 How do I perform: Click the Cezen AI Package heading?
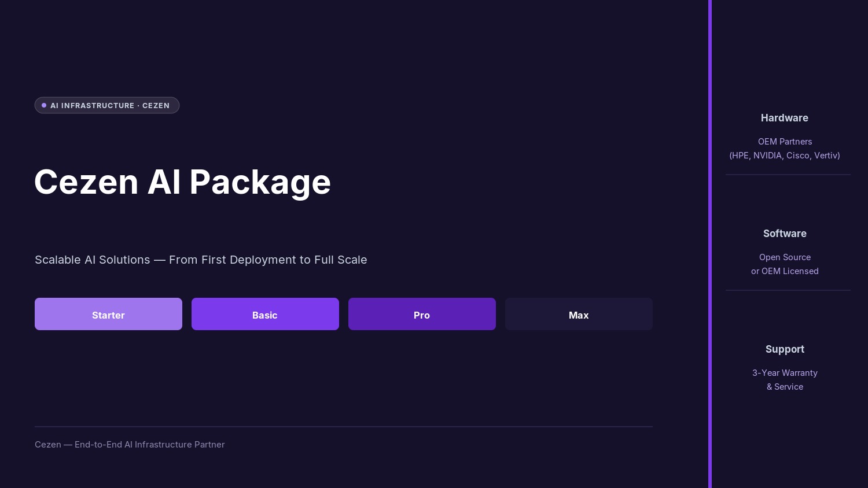[182, 182]
